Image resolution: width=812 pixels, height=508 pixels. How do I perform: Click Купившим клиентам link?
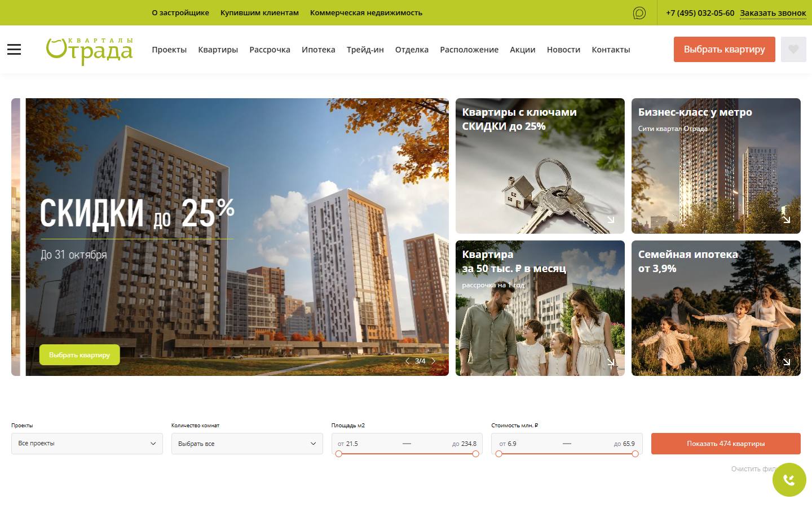pos(259,12)
